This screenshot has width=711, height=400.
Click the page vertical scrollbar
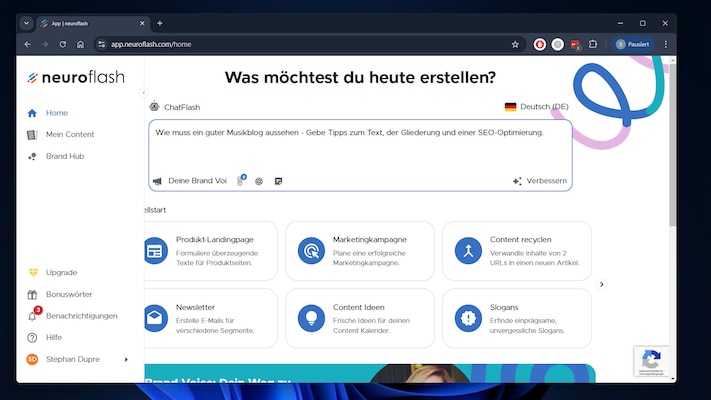tap(672, 145)
